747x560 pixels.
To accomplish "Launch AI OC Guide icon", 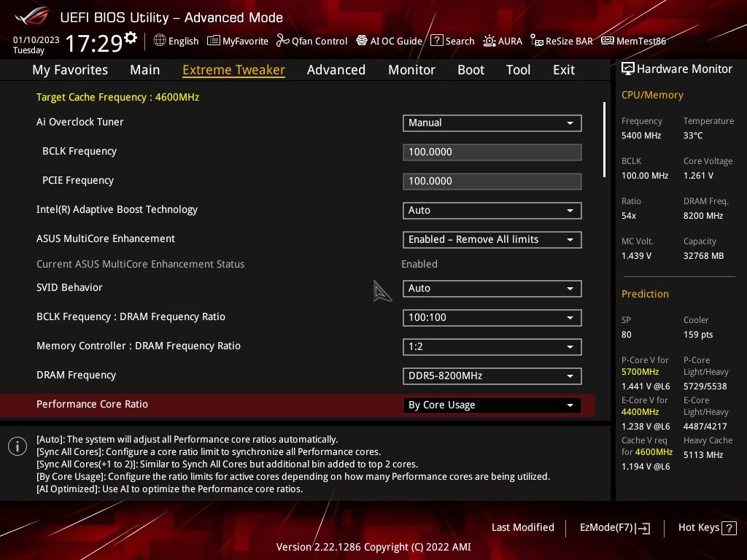I will 362,41.
